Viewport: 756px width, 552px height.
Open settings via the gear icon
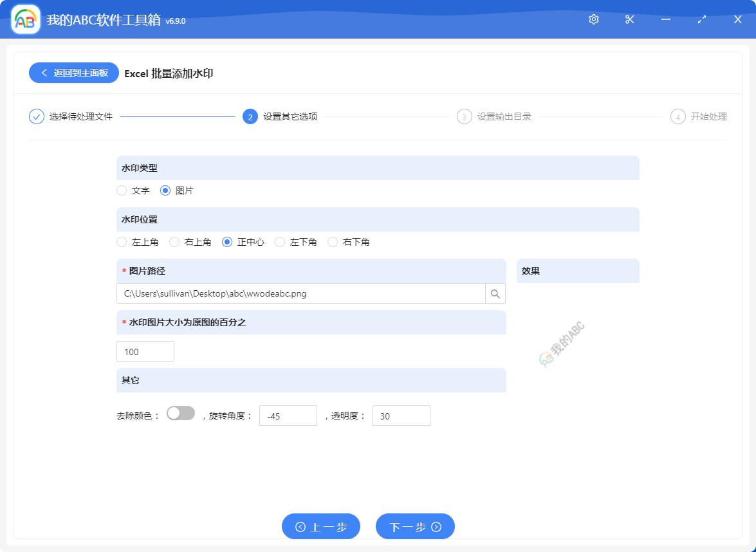593,19
